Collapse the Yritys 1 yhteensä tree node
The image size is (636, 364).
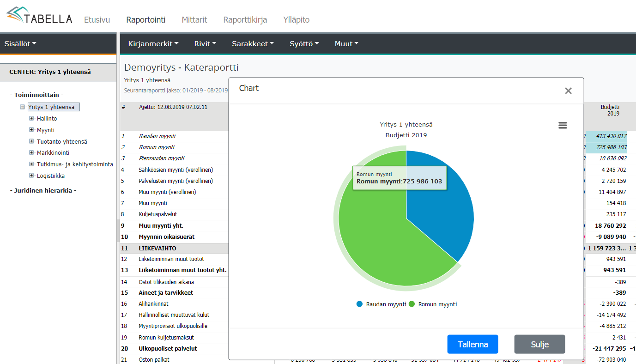[x=22, y=107]
